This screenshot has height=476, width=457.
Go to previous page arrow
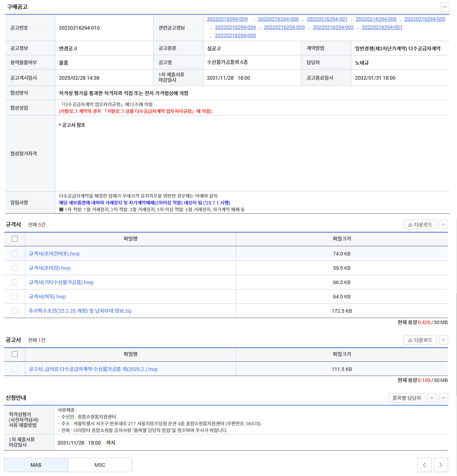coord(424,465)
